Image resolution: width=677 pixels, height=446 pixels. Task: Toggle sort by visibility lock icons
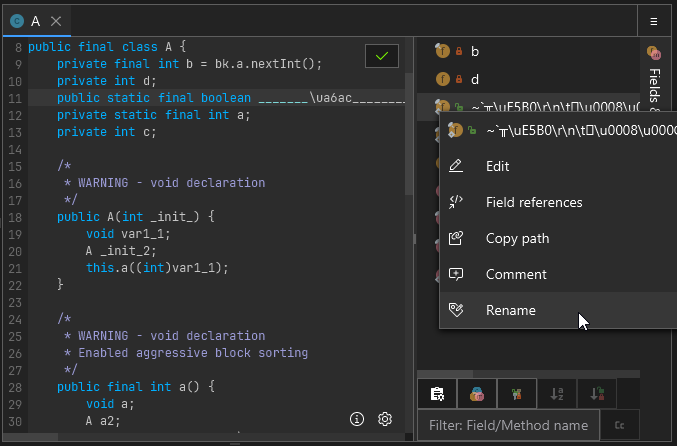pyautogui.click(x=597, y=394)
